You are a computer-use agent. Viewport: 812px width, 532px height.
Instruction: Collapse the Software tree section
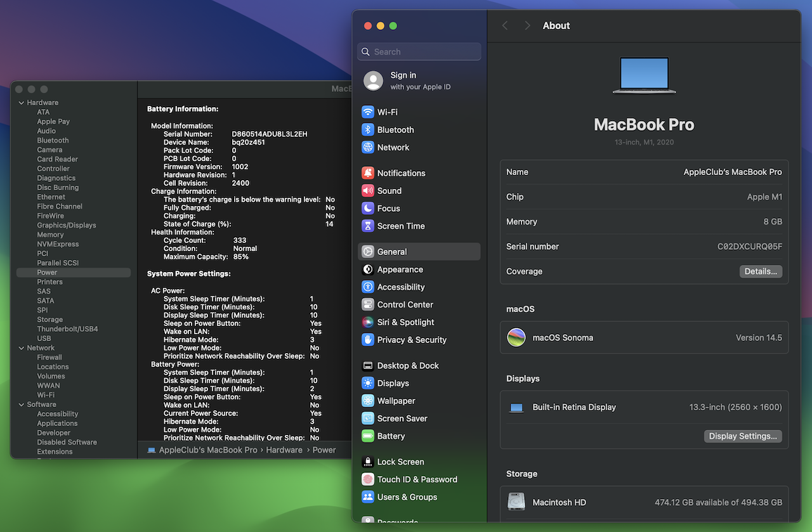(x=22, y=405)
